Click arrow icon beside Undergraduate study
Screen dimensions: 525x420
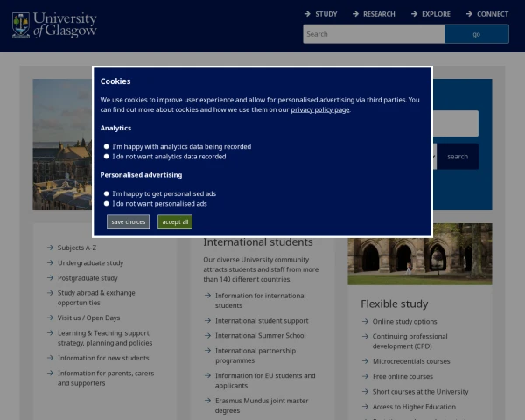click(x=50, y=263)
